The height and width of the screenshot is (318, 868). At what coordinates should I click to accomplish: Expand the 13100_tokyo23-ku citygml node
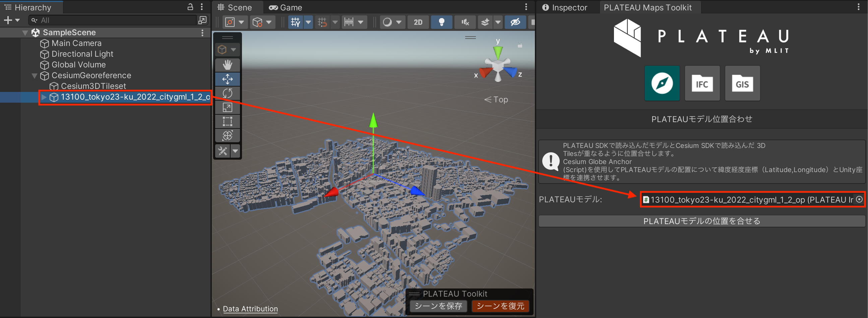[x=44, y=97]
